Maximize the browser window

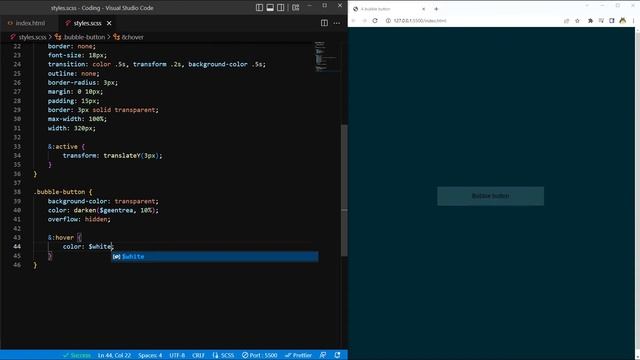[618, 6]
